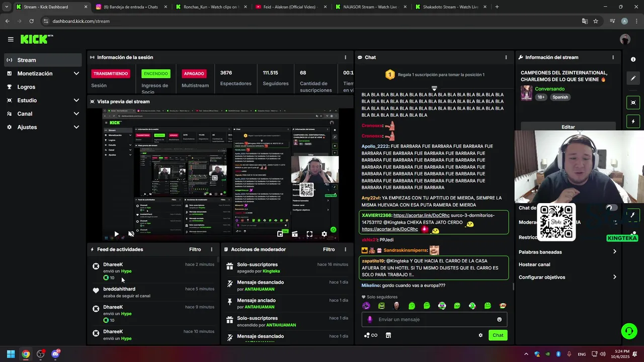Open Configurar objetivos submenu arrow
Viewport: 644px width, 362px height.
pyautogui.click(x=614, y=277)
